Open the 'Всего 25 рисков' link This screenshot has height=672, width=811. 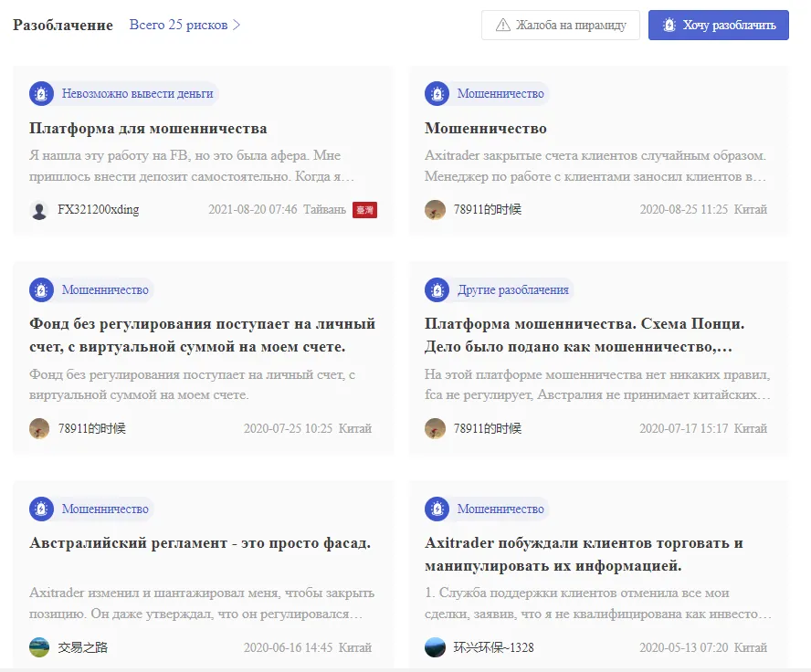[184, 25]
